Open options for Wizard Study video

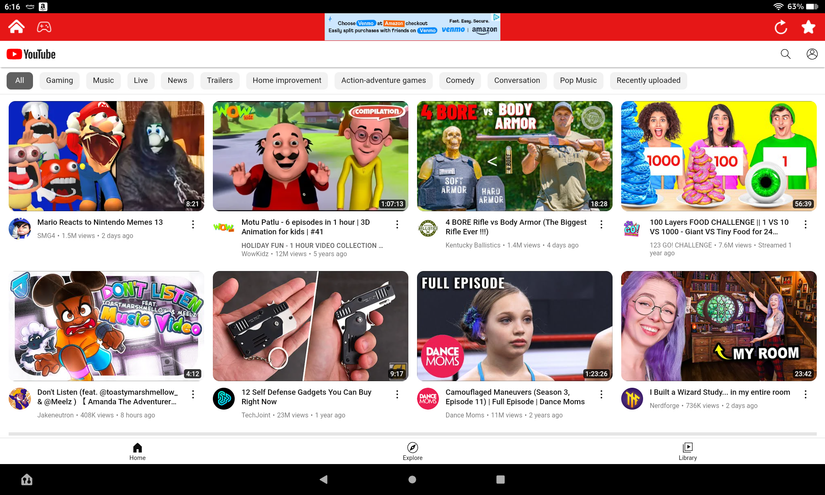(806, 395)
